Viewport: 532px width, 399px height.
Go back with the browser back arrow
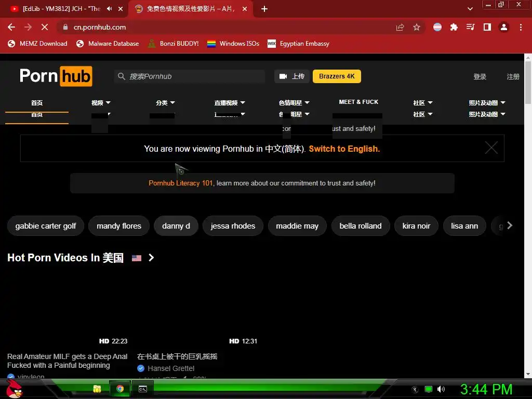(11, 27)
